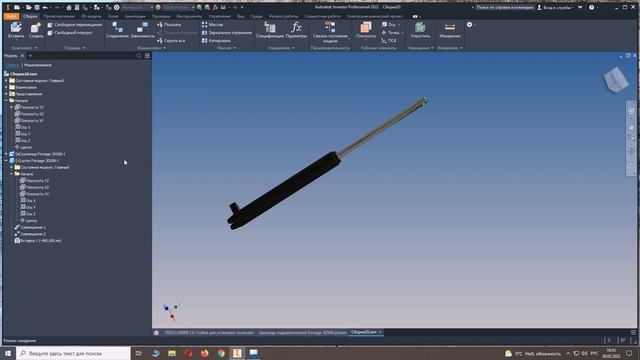Click the Копировать components tool

click(x=216, y=41)
